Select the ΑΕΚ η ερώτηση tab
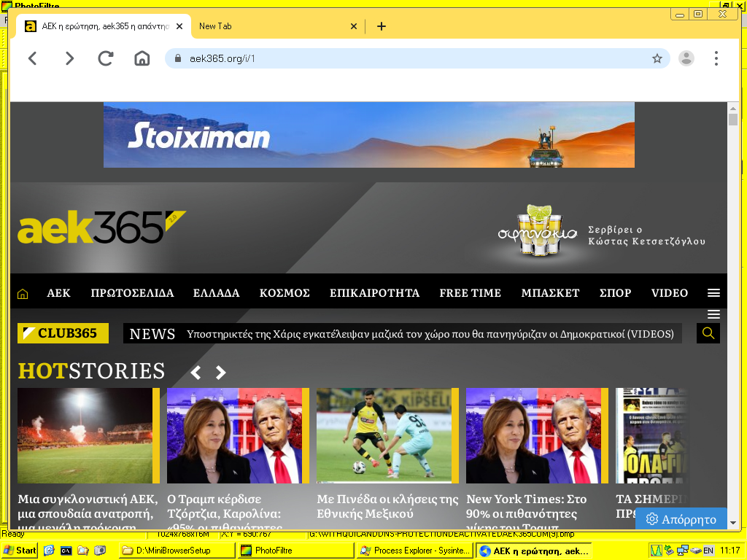This screenshot has width=747, height=560. coord(104,26)
